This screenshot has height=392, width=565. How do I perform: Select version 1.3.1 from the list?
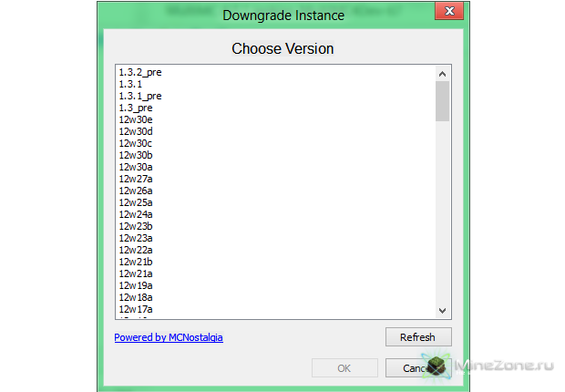click(130, 84)
